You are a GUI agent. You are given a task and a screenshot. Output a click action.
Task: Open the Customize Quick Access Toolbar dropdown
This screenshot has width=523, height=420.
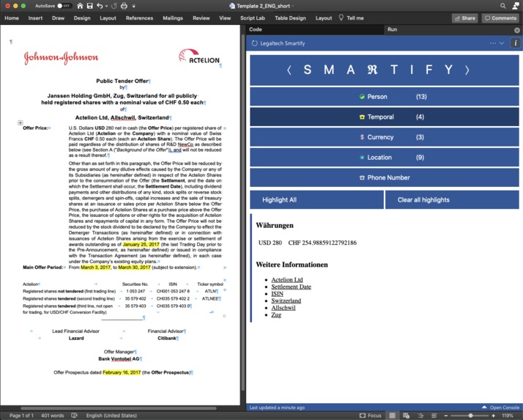click(x=134, y=6)
